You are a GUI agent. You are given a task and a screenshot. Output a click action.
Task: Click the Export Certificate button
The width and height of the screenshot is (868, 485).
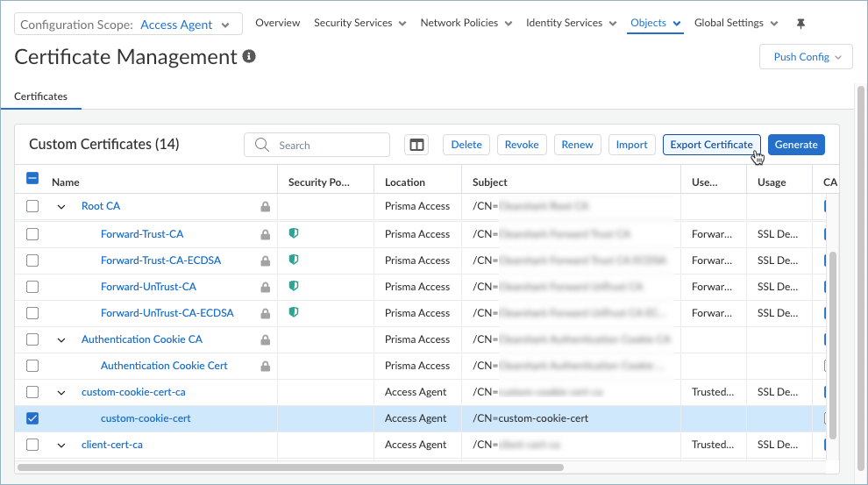tap(711, 145)
